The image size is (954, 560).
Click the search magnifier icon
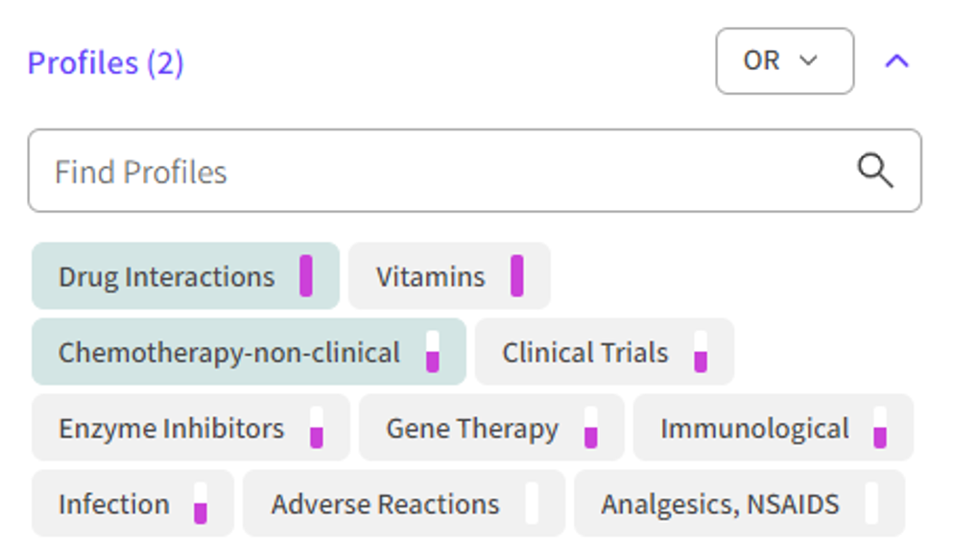874,172
